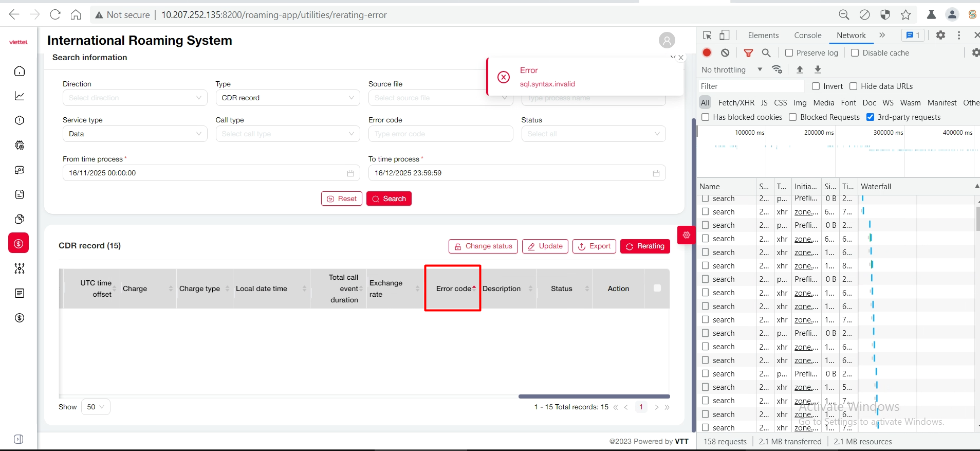Click the red settings gear beside table
This screenshot has height=451, width=980.
686,235
